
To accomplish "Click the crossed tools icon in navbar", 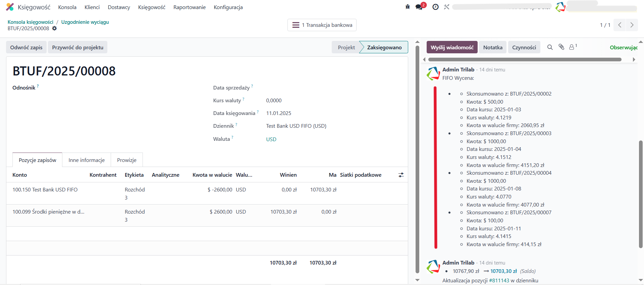I will pos(446,7).
